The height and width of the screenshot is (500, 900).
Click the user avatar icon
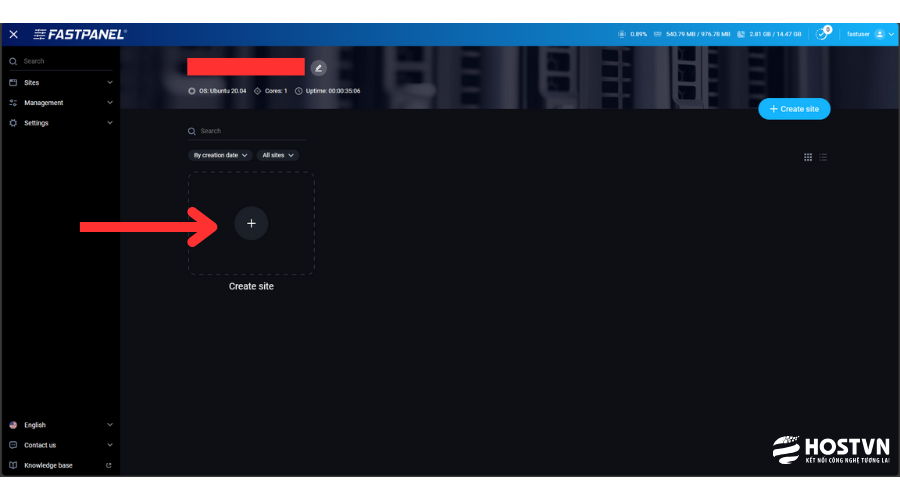tap(879, 34)
